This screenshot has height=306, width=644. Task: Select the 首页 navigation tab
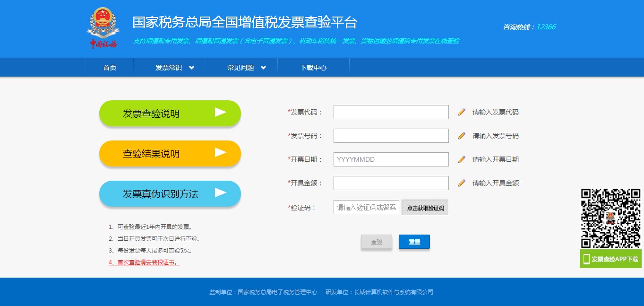pyautogui.click(x=110, y=67)
